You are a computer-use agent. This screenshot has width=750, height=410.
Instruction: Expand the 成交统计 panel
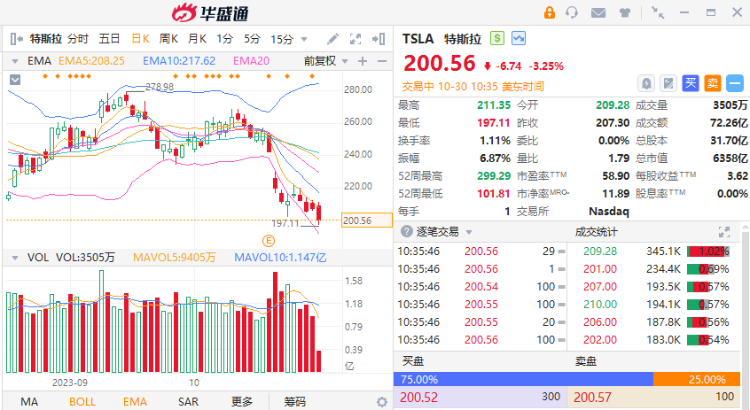click(724, 232)
